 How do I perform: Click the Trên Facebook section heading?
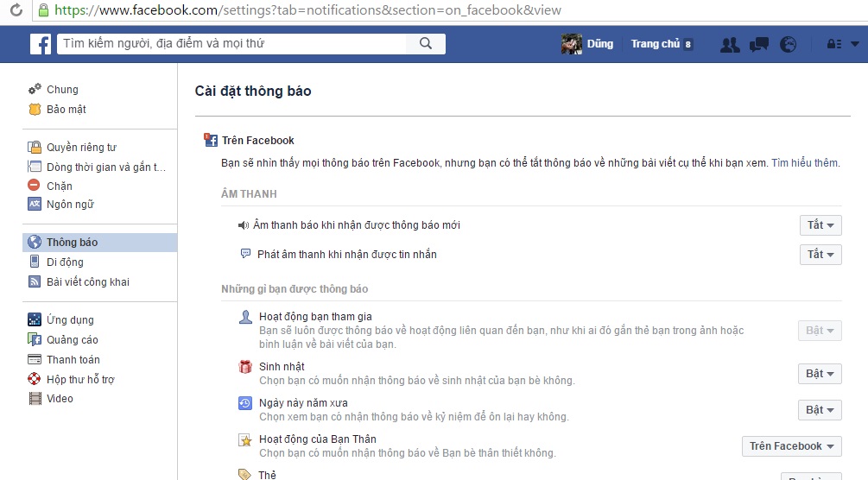click(258, 141)
